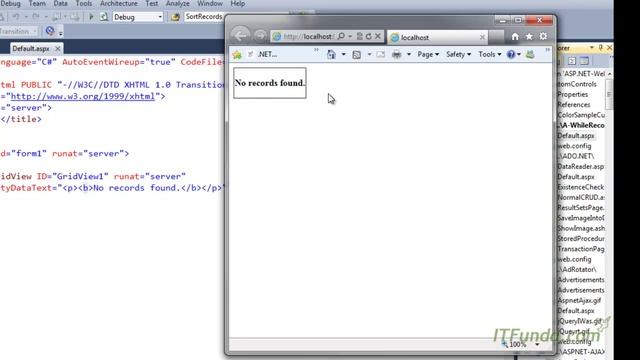The image size is (640, 360).
Task: Click the No records found text
Action: [x=269, y=83]
